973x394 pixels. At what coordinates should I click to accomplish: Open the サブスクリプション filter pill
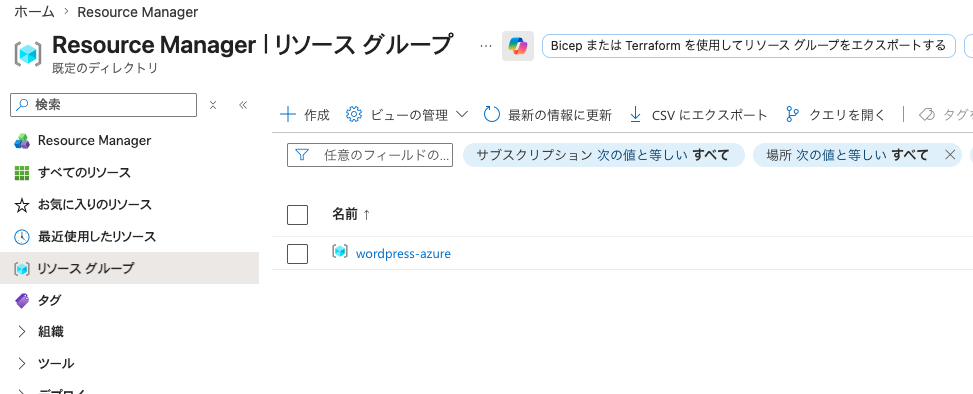603,155
